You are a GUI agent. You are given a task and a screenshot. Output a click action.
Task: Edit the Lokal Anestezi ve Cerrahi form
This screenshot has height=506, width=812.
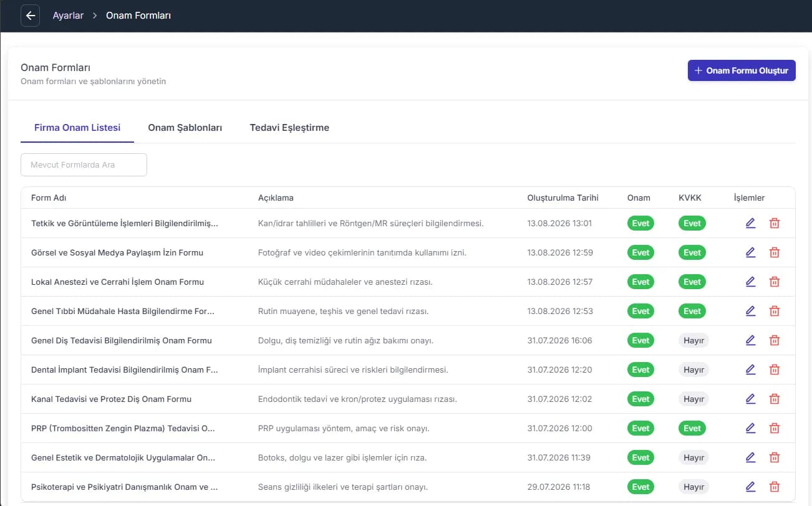[x=750, y=282]
